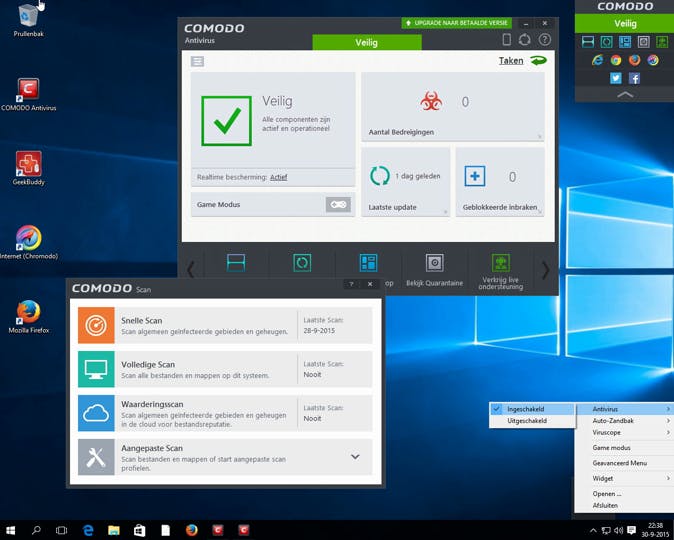Click the update icon in the Comodo widget
This screenshot has height=540, width=674.
607,42
